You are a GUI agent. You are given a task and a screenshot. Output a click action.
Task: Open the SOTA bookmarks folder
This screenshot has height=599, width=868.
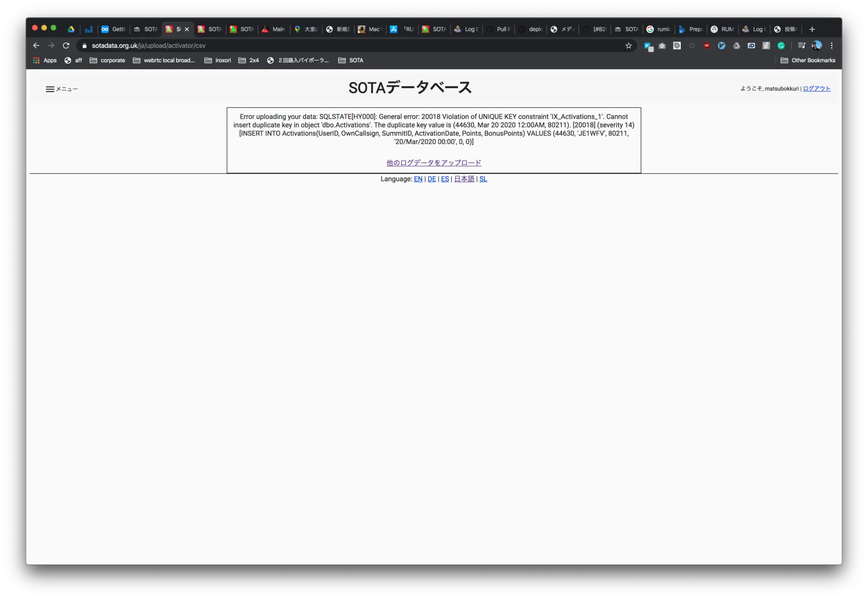pyautogui.click(x=351, y=61)
